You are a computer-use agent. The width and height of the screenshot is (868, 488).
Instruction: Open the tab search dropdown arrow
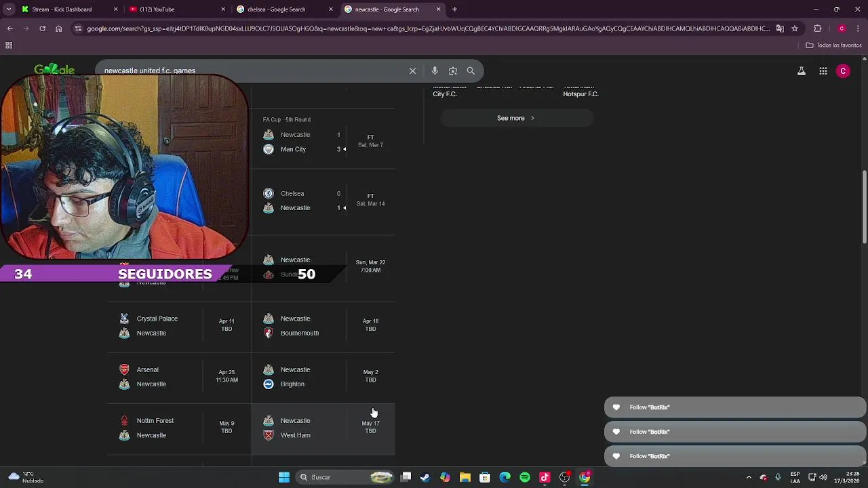point(9,9)
